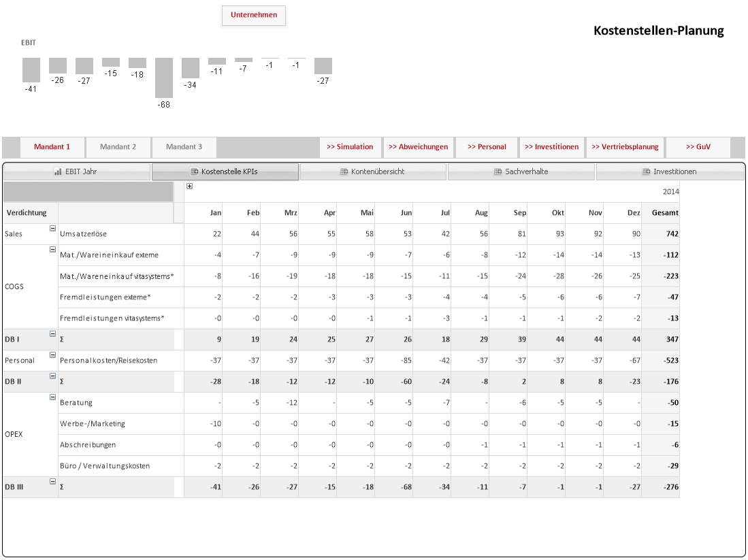Collapse the Sales row group
The width and height of the screenshot is (748, 560).
pyautogui.click(x=52, y=229)
